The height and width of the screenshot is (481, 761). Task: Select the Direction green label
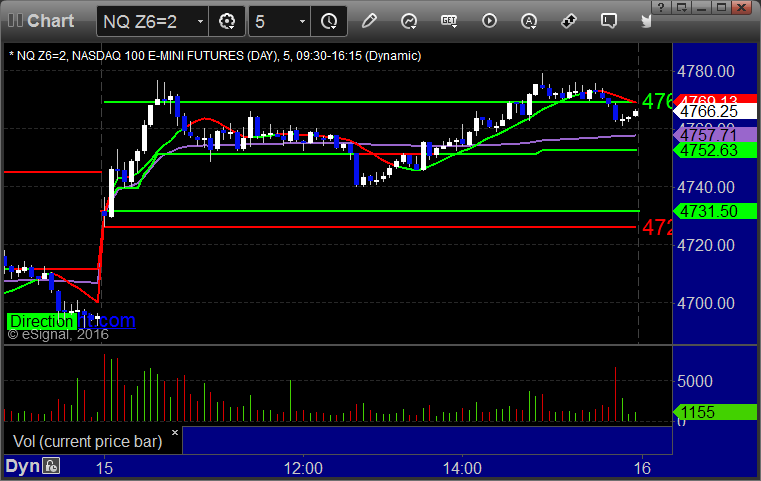[42, 321]
